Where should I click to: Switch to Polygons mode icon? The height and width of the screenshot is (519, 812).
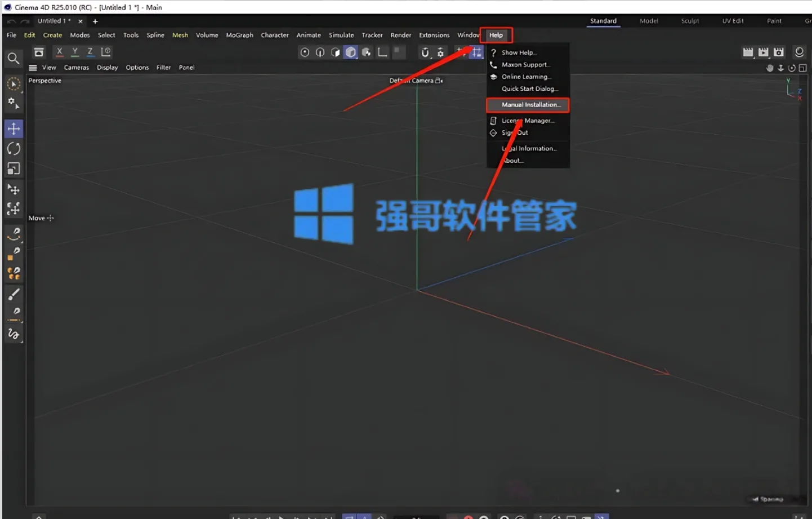pos(336,52)
